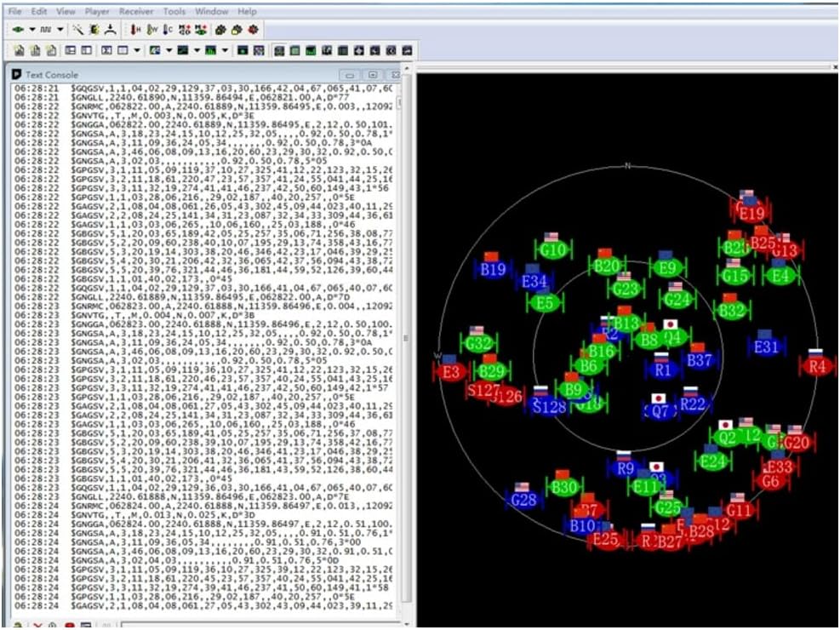Click the deviation map icon next to the camera view
Screen dimensions: 840x630
259,51
